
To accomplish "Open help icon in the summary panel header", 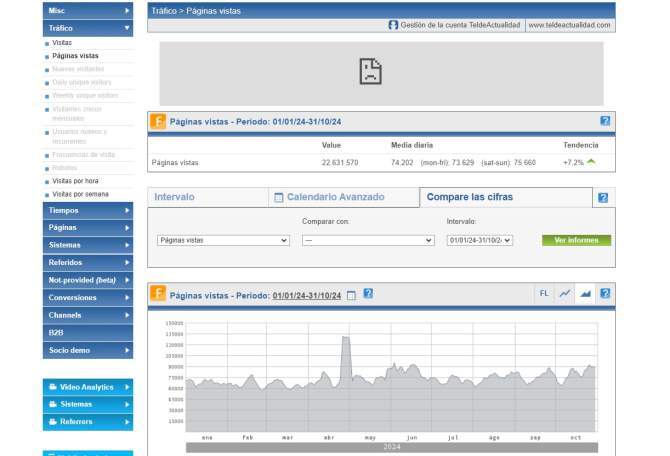I will tap(605, 121).
